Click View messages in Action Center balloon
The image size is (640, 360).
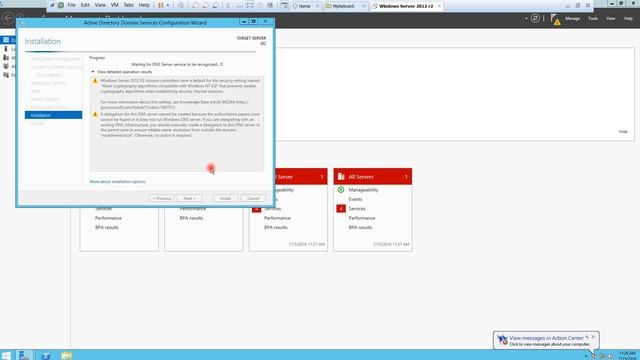tap(546, 338)
